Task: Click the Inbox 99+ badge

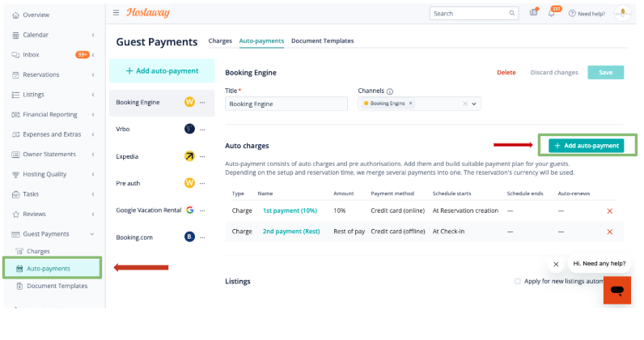Action: point(83,55)
